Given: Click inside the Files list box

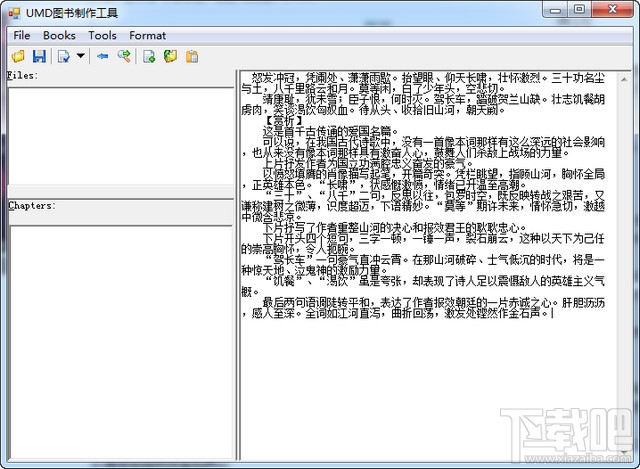Looking at the screenshot, I should pyautogui.click(x=121, y=136).
